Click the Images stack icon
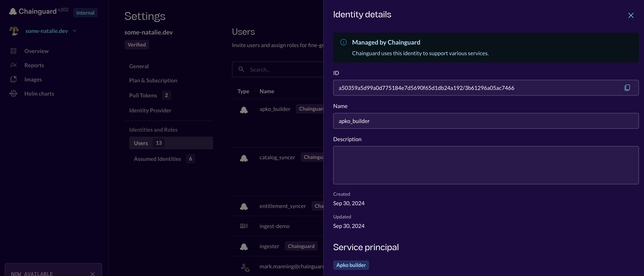The width and height of the screenshot is (644, 276). point(14,79)
